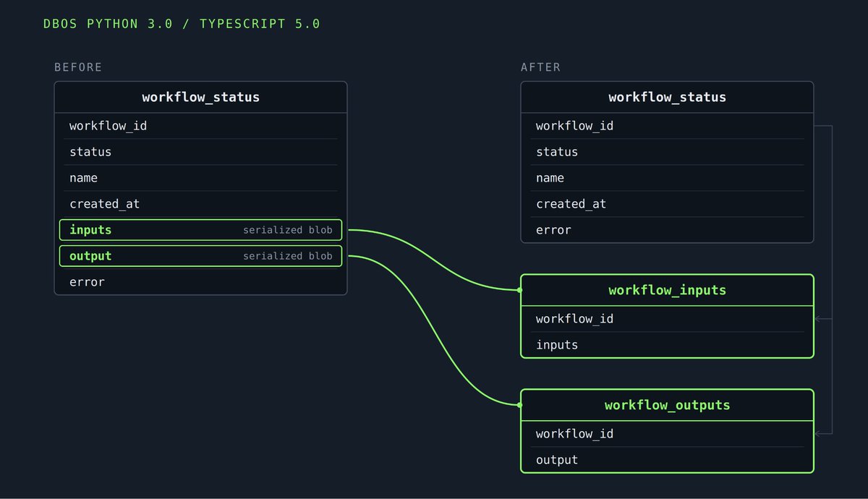Image resolution: width=868 pixels, height=499 pixels.
Task: Select workflow_id row in workflow_outputs table
Action: point(667,434)
